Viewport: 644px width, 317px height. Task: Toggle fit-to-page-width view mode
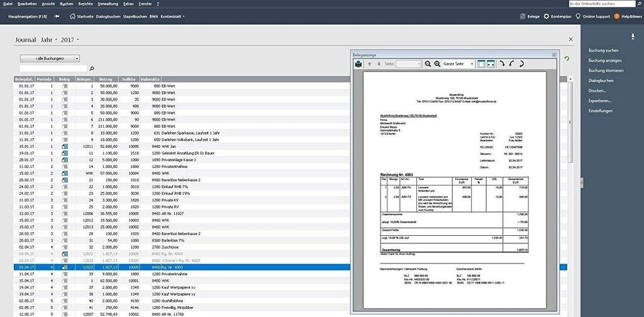click(x=481, y=64)
